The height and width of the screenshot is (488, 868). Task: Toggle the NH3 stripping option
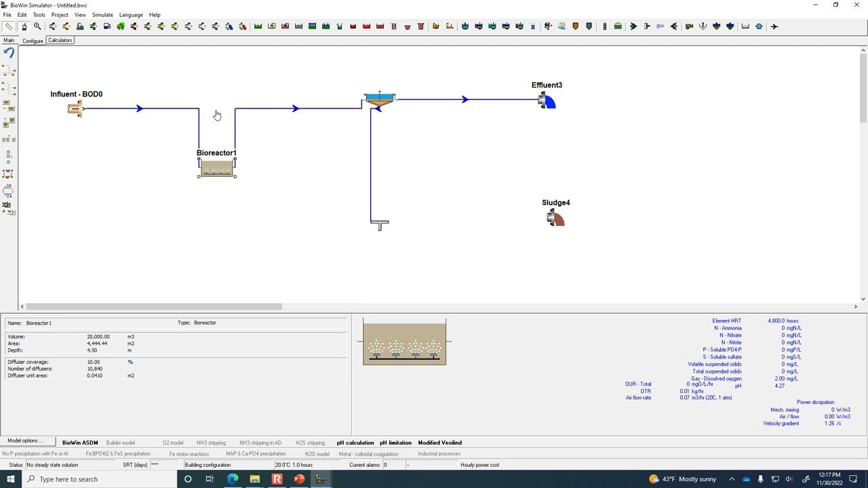tap(211, 443)
